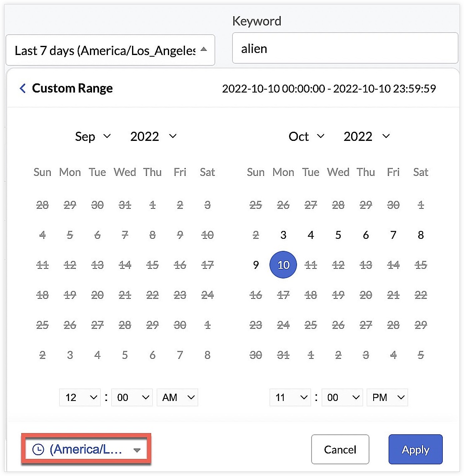464x476 pixels.
Task: Open the end minutes dropdown showing 00
Action: [342, 397]
